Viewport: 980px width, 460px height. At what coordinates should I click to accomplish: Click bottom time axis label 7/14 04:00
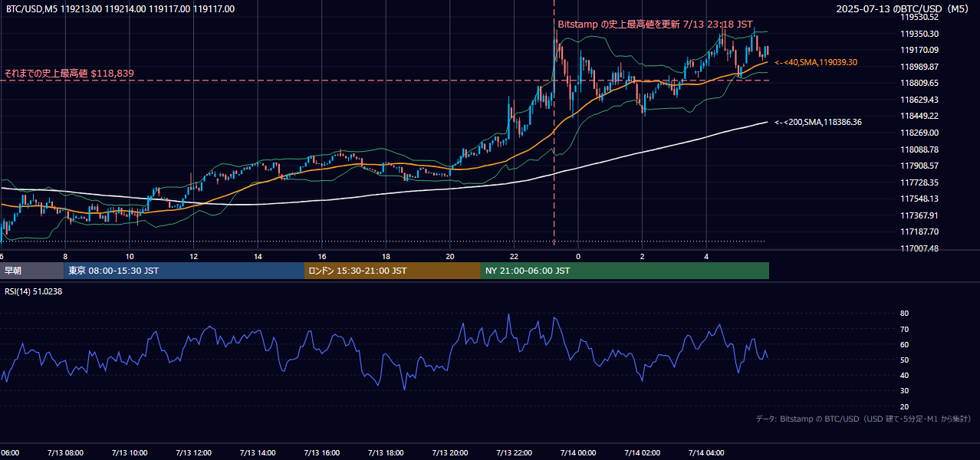click(706, 453)
